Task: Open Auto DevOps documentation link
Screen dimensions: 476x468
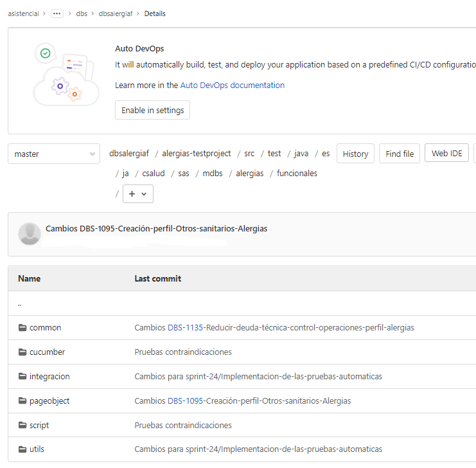Action: pyautogui.click(x=233, y=85)
